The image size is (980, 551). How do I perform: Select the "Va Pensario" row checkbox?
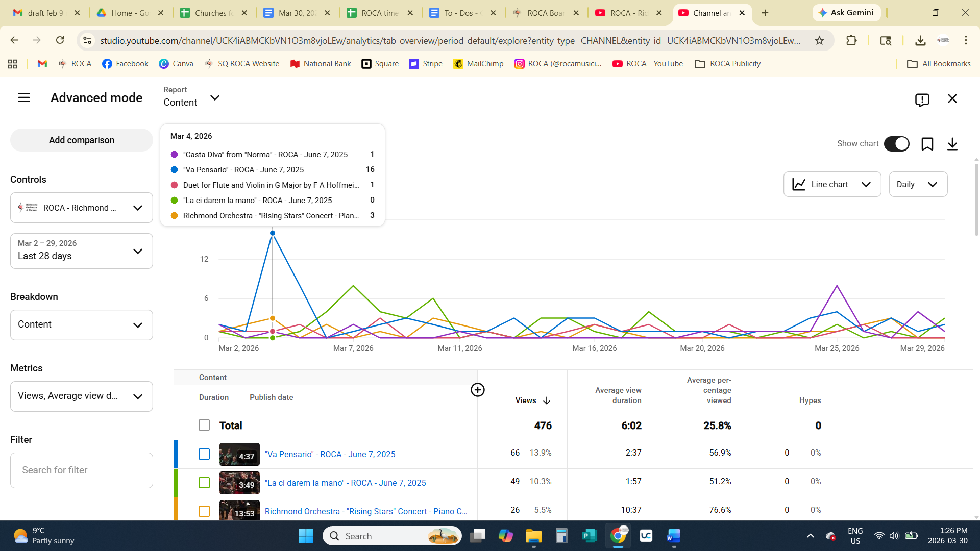pyautogui.click(x=204, y=454)
